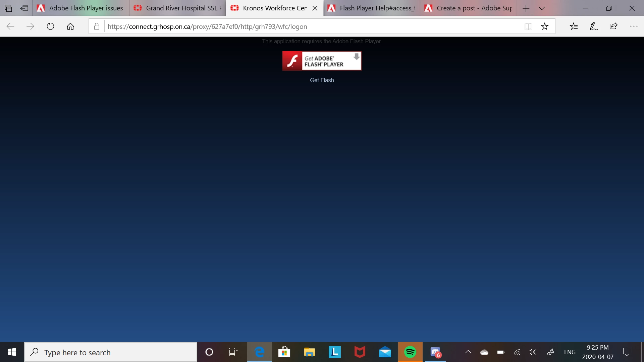Close the Kronos Workforce Central tab
644x362 pixels.
(x=315, y=8)
